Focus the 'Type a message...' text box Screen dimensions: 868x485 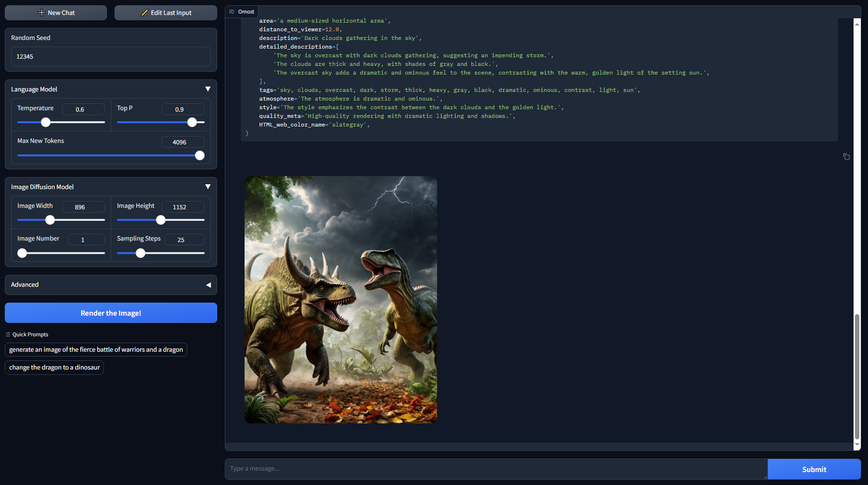pyautogui.click(x=496, y=469)
